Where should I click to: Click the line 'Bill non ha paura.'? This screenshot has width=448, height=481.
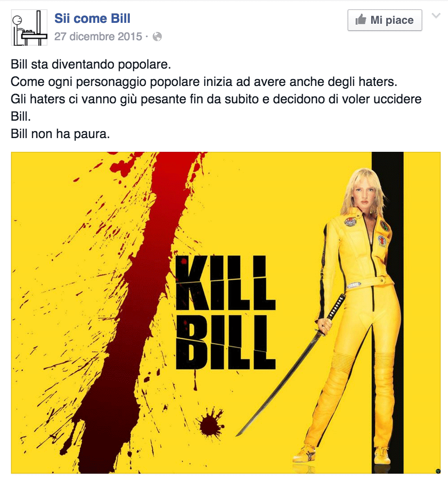[x=60, y=134]
